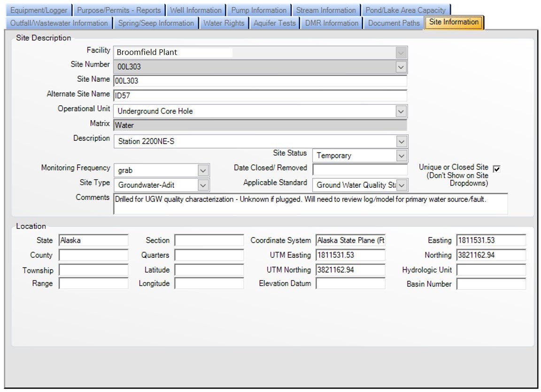Screen dimensions: 541x392
Task: Select the Aquifer Tests tab
Action: 275,23
